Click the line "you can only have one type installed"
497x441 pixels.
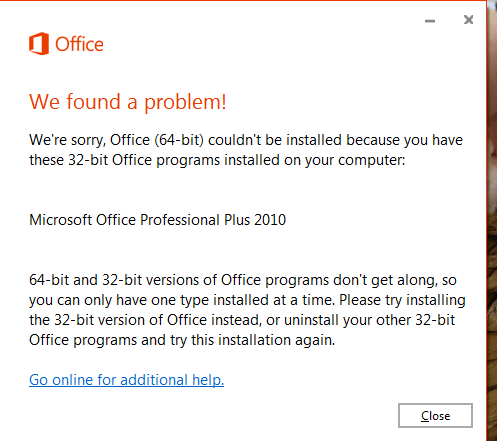click(247, 300)
